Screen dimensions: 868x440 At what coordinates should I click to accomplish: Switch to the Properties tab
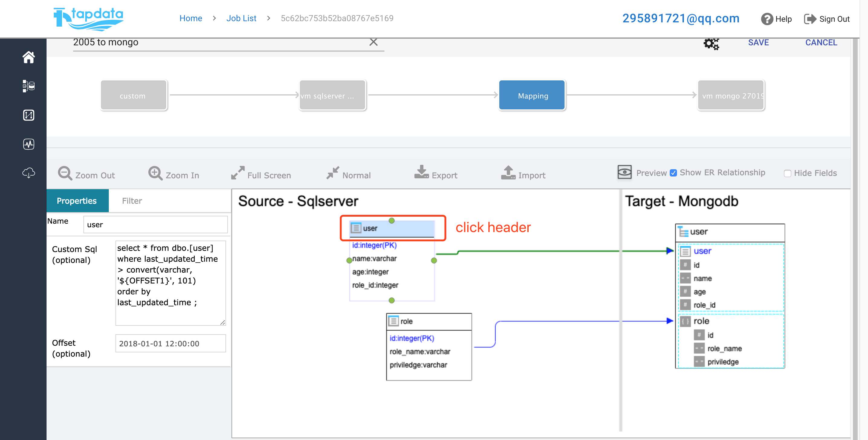(x=77, y=201)
